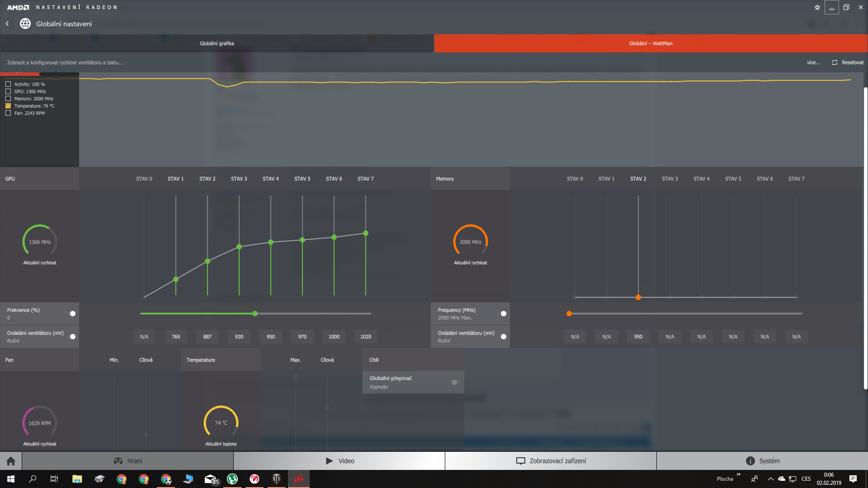Viewport: 868px width, 488px height.
Task: Open the Windows search icon
Action: point(33,479)
